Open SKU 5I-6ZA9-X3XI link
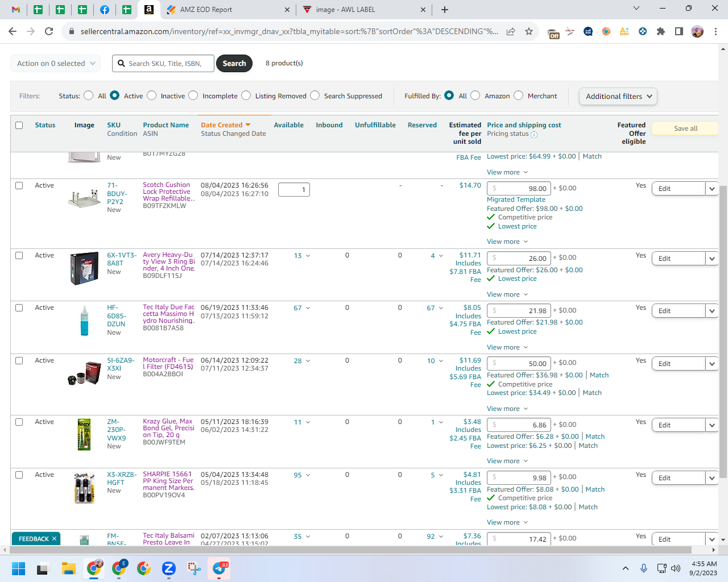 [121, 364]
